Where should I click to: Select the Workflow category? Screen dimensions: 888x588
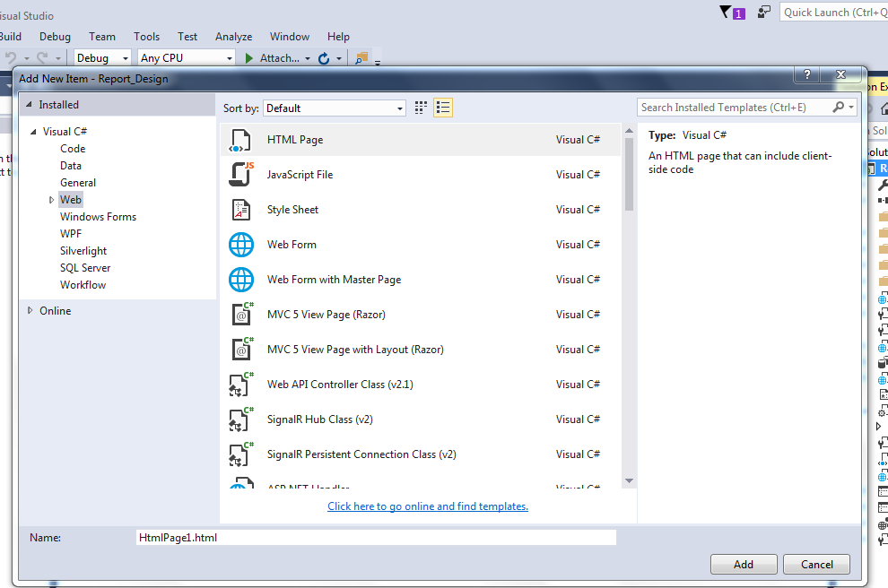pos(83,285)
